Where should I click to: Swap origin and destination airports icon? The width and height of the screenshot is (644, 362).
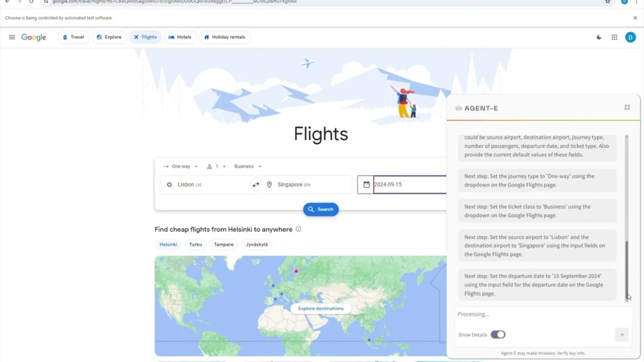pyautogui.click(x=256, y=185)
